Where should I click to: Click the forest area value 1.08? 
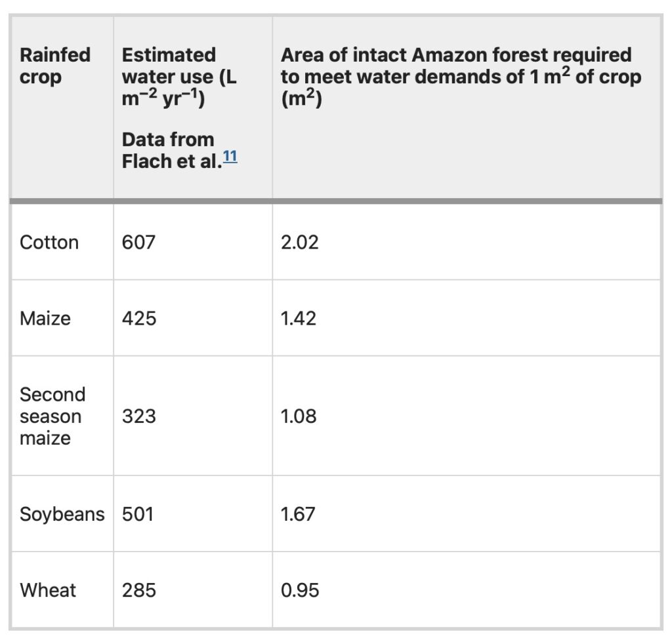[299, 416]
